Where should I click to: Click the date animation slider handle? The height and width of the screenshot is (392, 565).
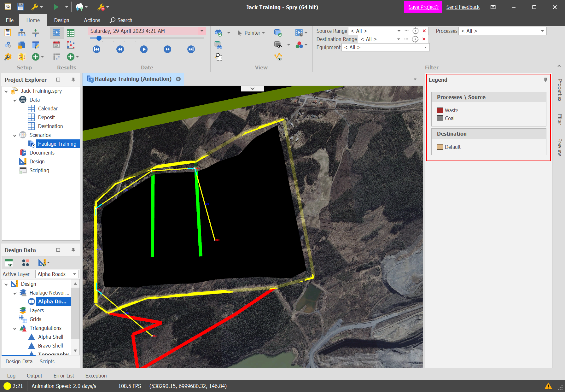[x=99, y=38]
